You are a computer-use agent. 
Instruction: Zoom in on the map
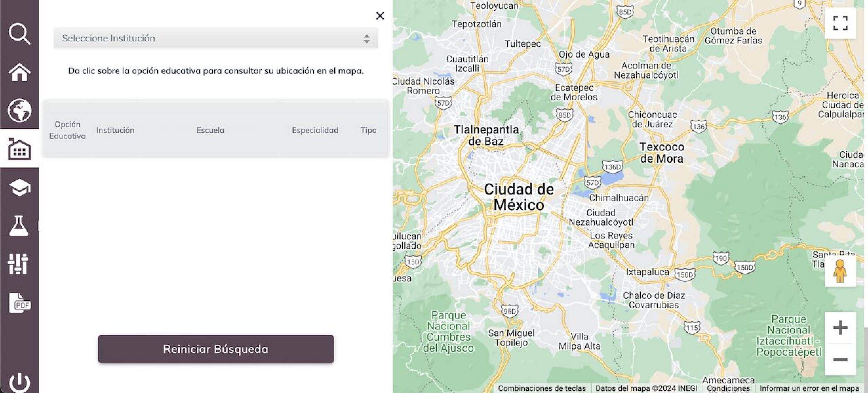[x=840, y=328]
